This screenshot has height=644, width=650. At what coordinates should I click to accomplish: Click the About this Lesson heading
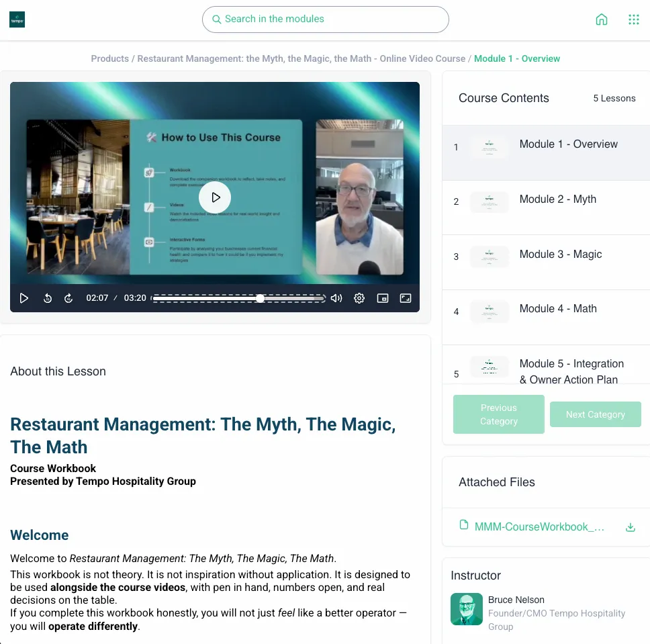[58, 371]
